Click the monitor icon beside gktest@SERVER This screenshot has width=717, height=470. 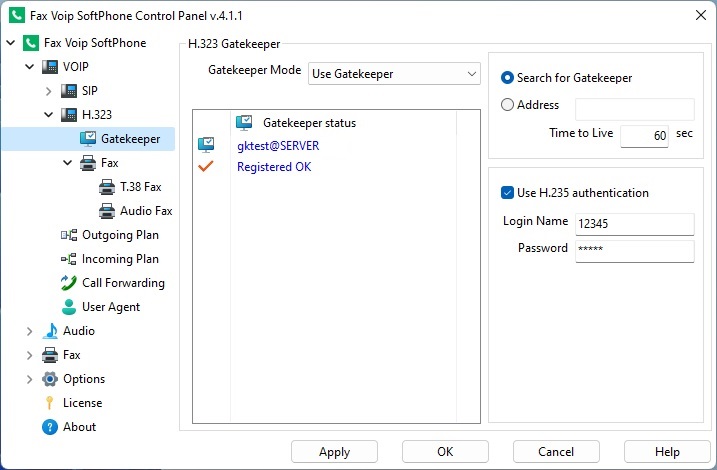coord(206,144)
